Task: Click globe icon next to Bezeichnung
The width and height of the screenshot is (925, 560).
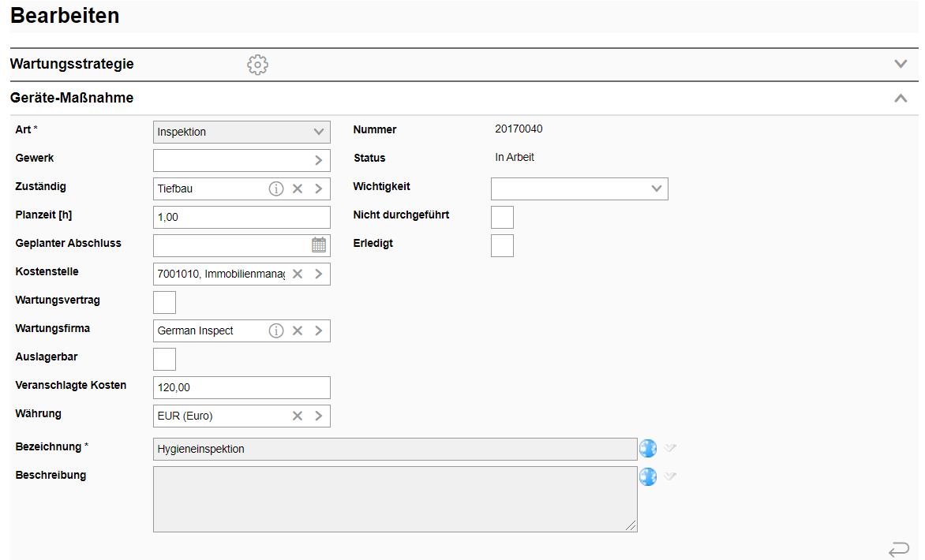Action: (x=648, y=448)
